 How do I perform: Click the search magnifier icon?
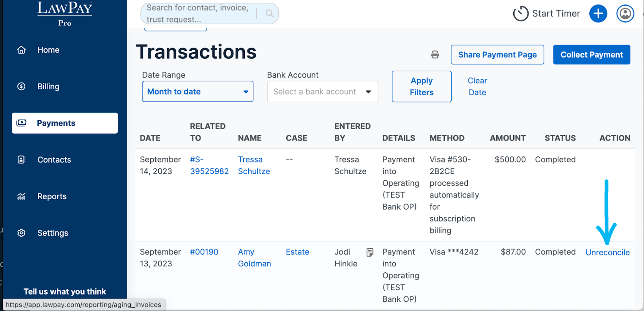click(x=270, y=14)
